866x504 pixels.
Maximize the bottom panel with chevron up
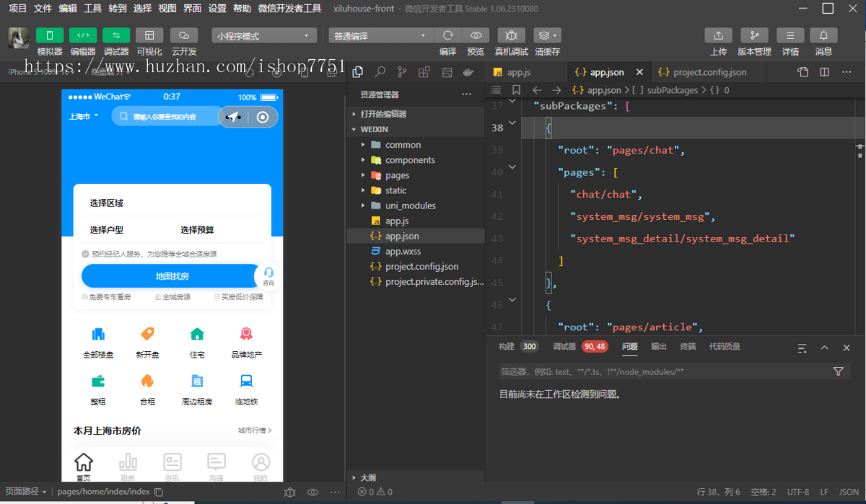(x=824, y=348)
